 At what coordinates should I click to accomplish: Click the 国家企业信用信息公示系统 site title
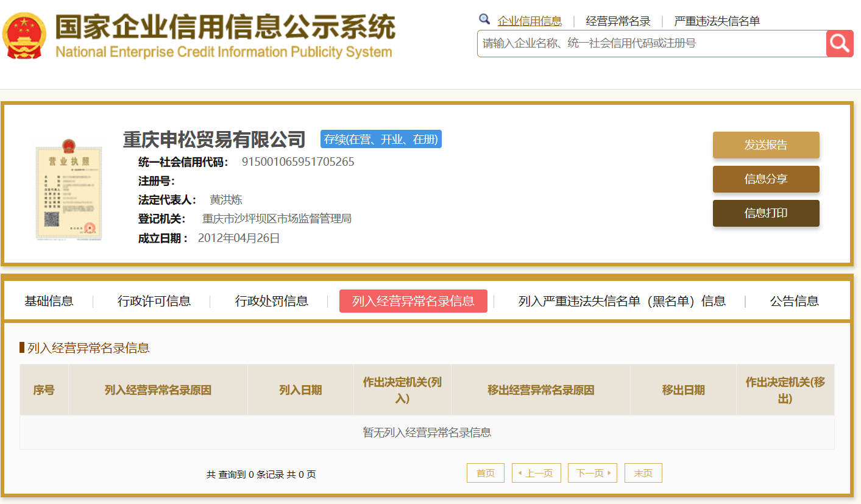click(225, 27)
